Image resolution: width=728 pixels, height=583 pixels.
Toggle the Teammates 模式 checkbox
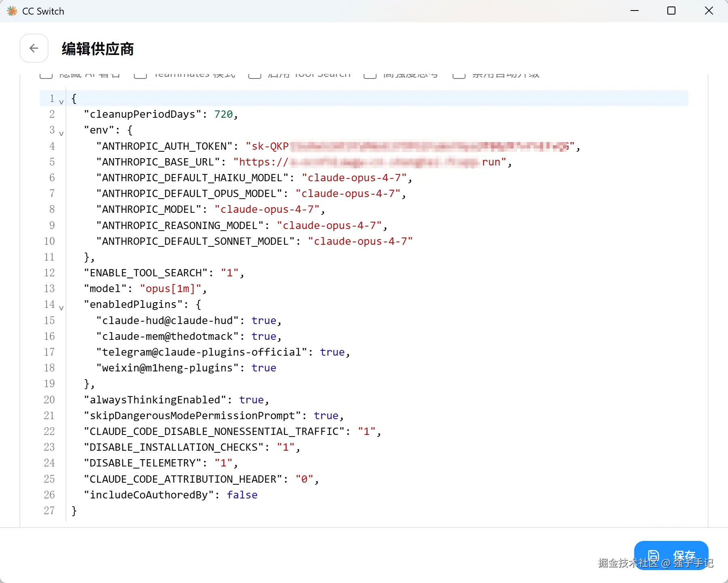click(140, 76)
